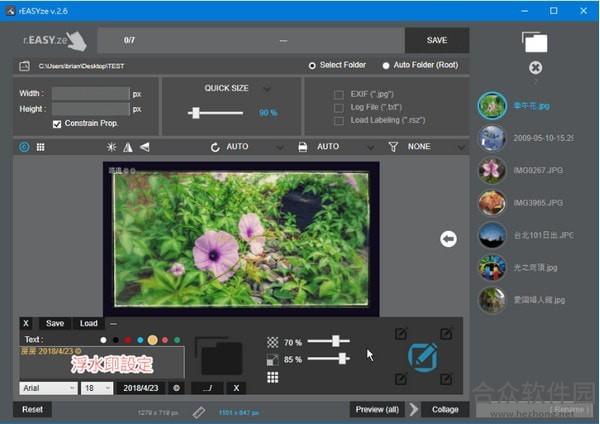Place watermark at top-right corner icon
The height and width of the screenshot is (424, 600).
tap(446, 334)
